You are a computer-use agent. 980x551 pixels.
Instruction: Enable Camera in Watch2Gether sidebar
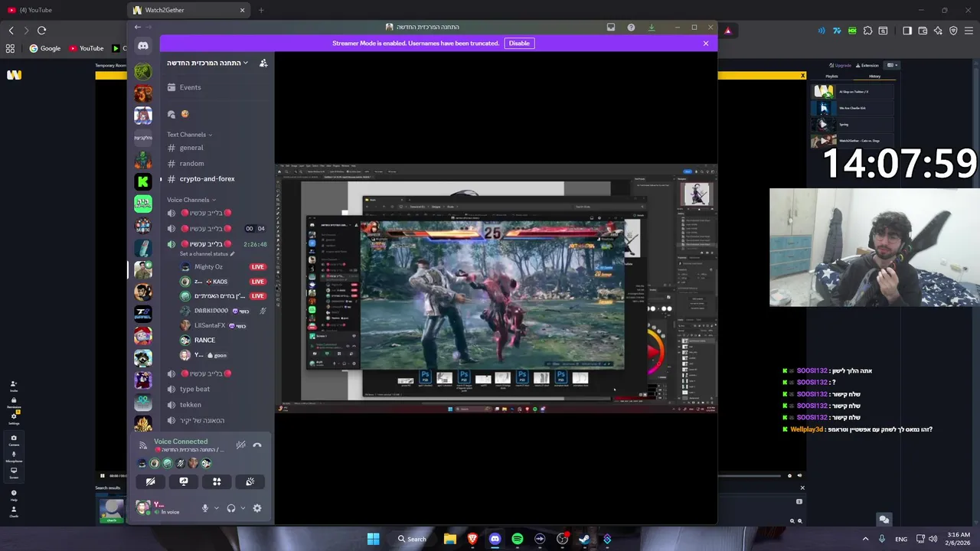(x=14, y=440)
